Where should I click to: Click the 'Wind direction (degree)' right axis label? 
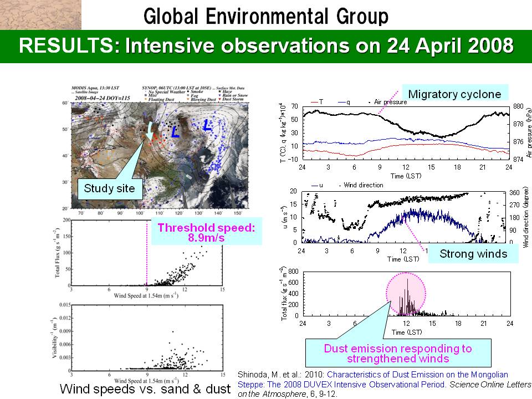pyautogui.click(x=525, y=217)
